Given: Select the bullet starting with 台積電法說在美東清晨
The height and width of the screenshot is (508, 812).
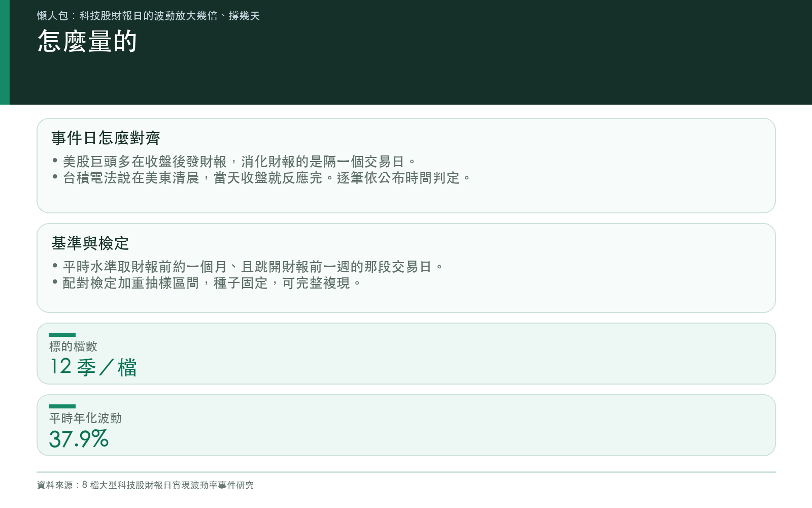Looking at the screenshot, I should coord(262,178).
